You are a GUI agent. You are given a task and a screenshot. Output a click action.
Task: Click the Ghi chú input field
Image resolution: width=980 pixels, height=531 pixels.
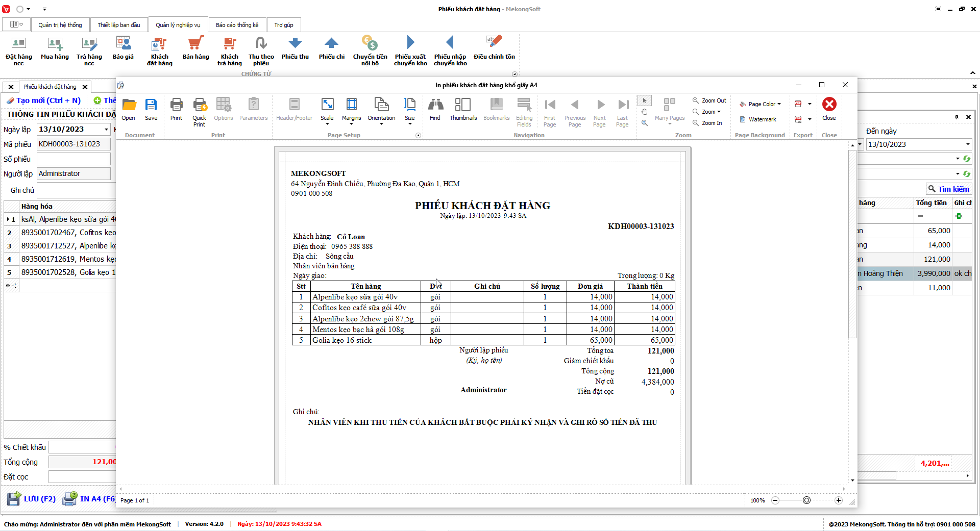pos(77,190)
